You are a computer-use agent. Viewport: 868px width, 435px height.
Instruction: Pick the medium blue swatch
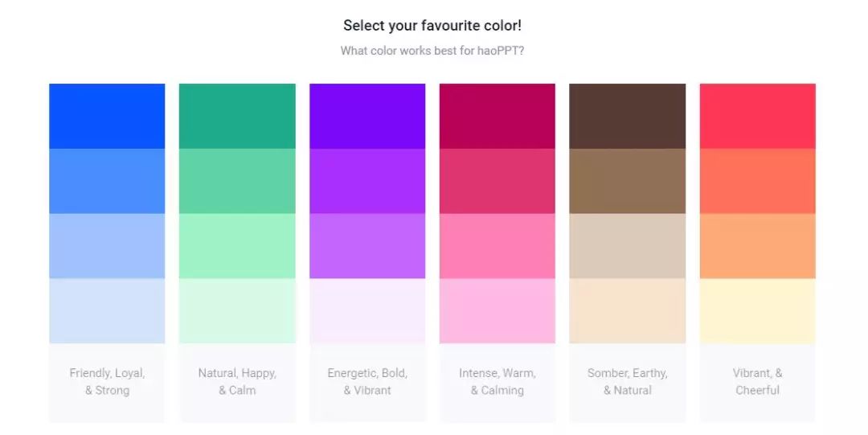tap(107, 181)
